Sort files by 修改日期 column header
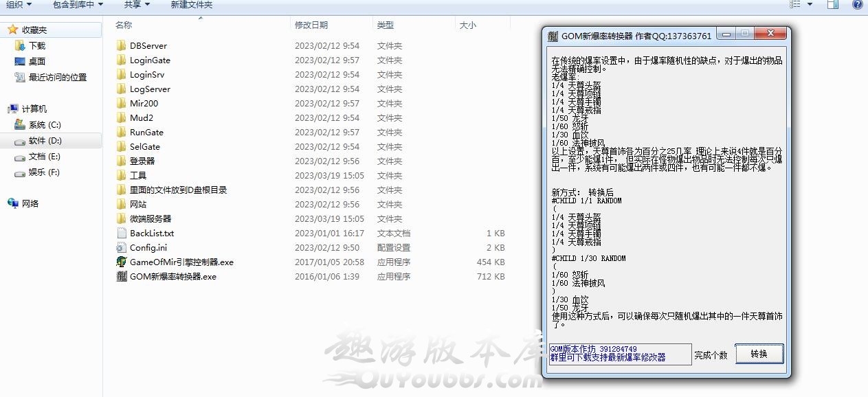 point(311,25)
